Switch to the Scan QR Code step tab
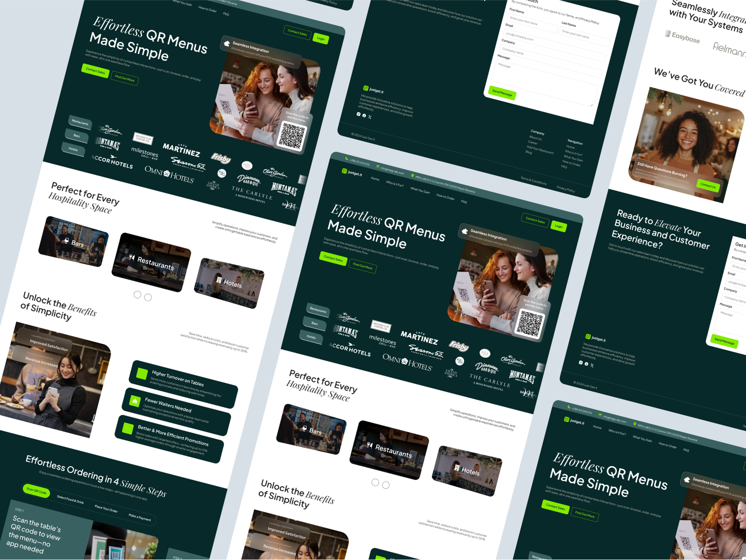The image size is (746, 560). 36,491
